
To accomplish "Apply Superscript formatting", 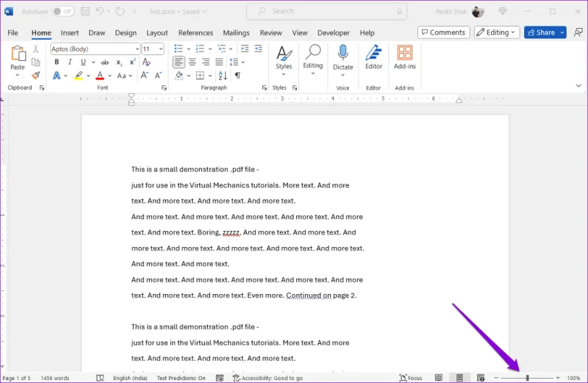I will pyautogui.click(x=132, y=62).
